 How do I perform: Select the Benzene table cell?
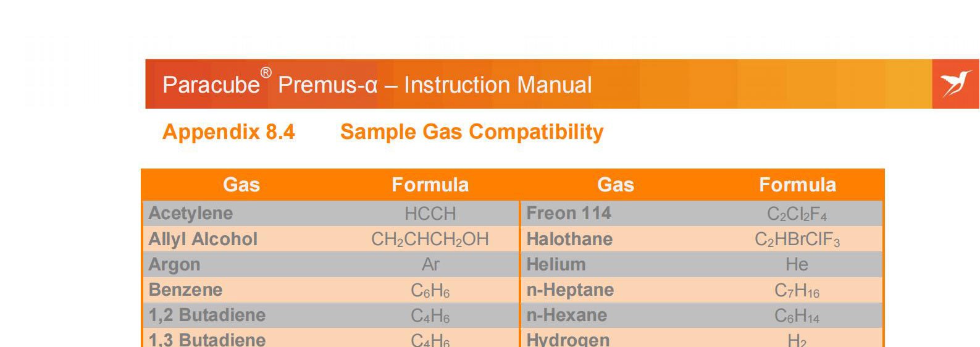tap(185, 290)
